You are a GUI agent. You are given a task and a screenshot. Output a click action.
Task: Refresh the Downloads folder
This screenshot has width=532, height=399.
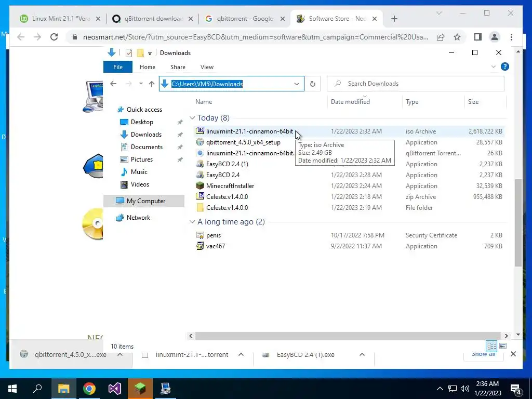[312, 84]
